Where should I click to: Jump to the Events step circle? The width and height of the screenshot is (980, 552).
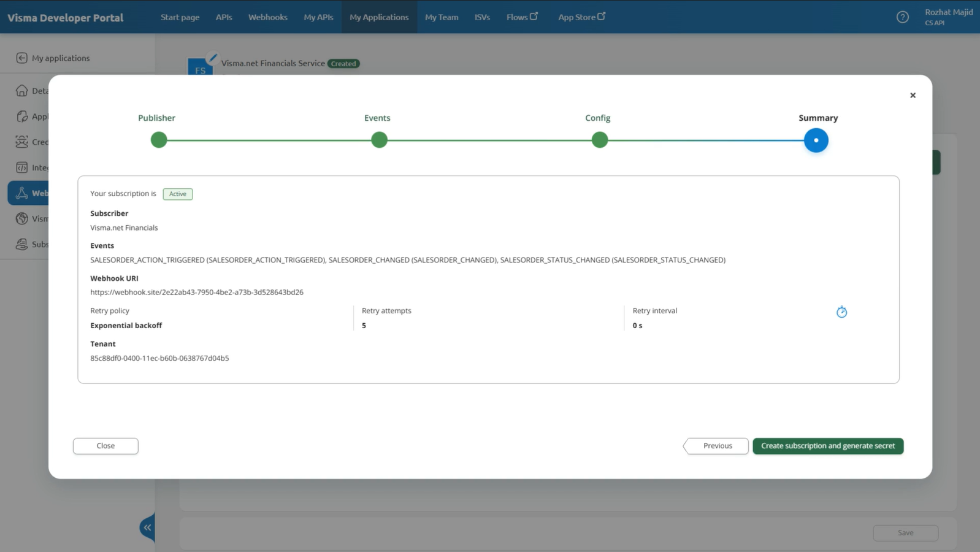pyautogui.click(x=379, y=140)
